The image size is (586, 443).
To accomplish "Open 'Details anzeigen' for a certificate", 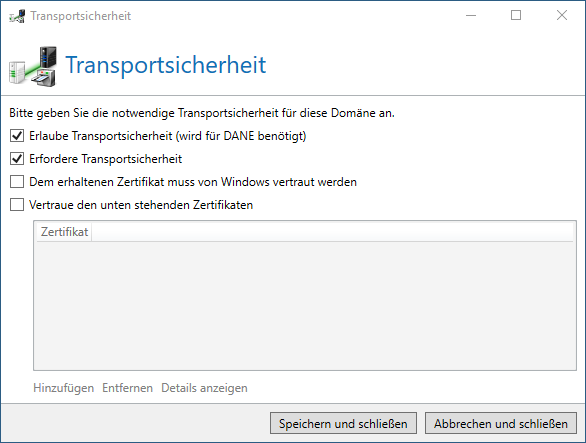I will 204,388.
